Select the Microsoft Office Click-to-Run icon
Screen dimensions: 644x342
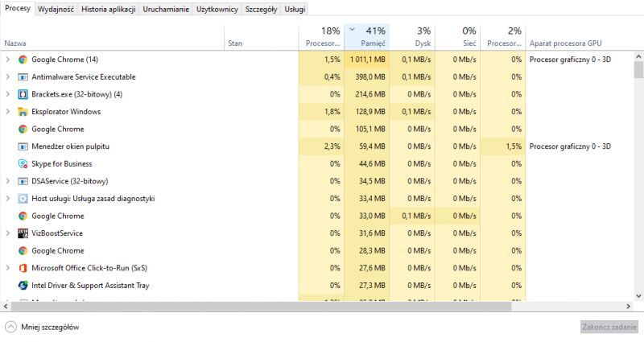[23, 268]
